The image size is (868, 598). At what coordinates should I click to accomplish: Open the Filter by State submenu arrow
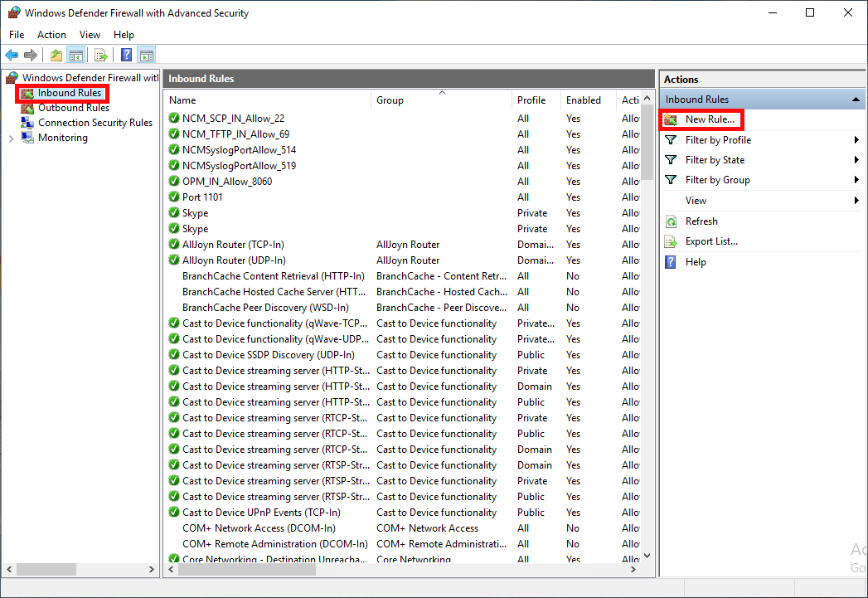[856, 160]
